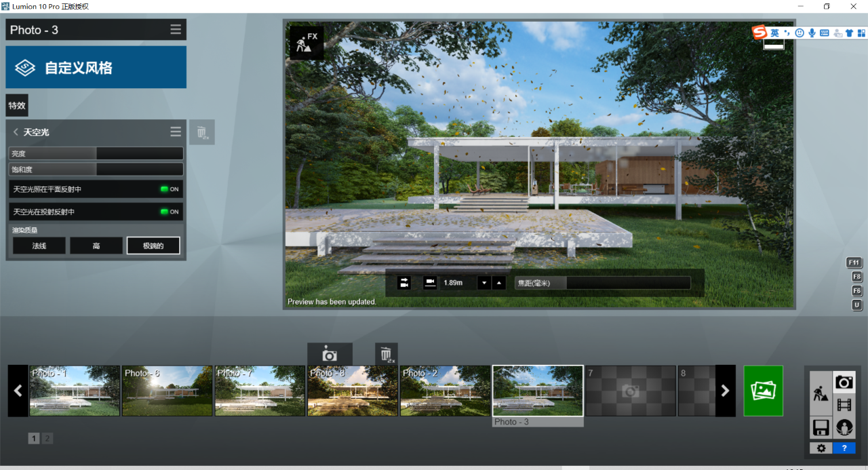
Task: Open the 360 panorama mode icon
Action: pyautogui.click(x=844, y=428)
